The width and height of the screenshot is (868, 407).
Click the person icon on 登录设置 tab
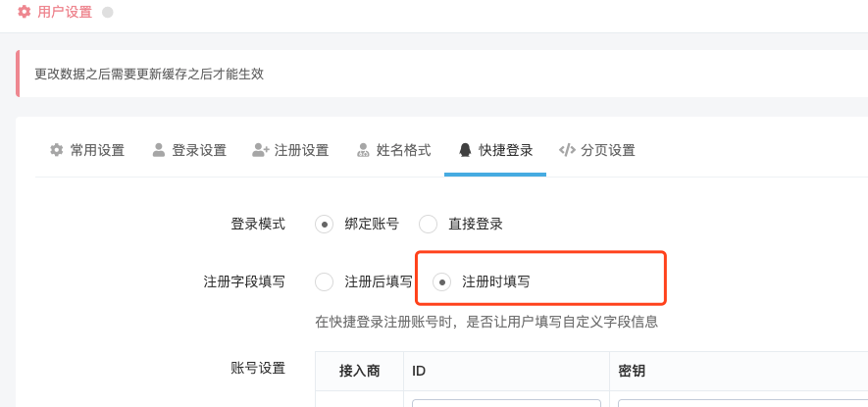(x=159, y=150)
